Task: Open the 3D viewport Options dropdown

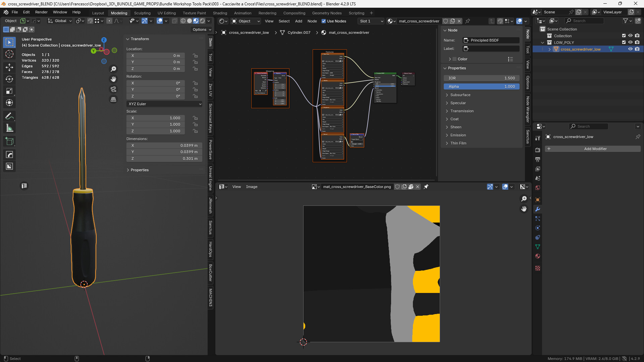Action: 202,29
